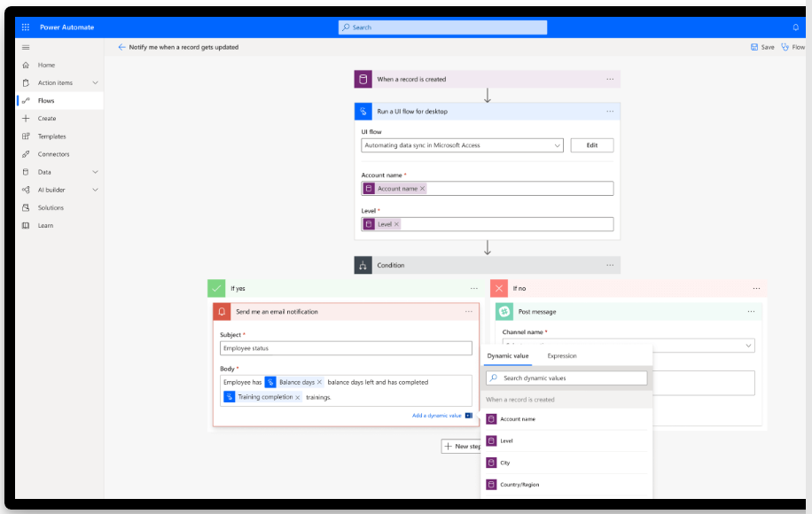Collapse the navigation hamburger menu
This screenshot has height=514, width=812.
pyautogui.click(x=26, y=47)
